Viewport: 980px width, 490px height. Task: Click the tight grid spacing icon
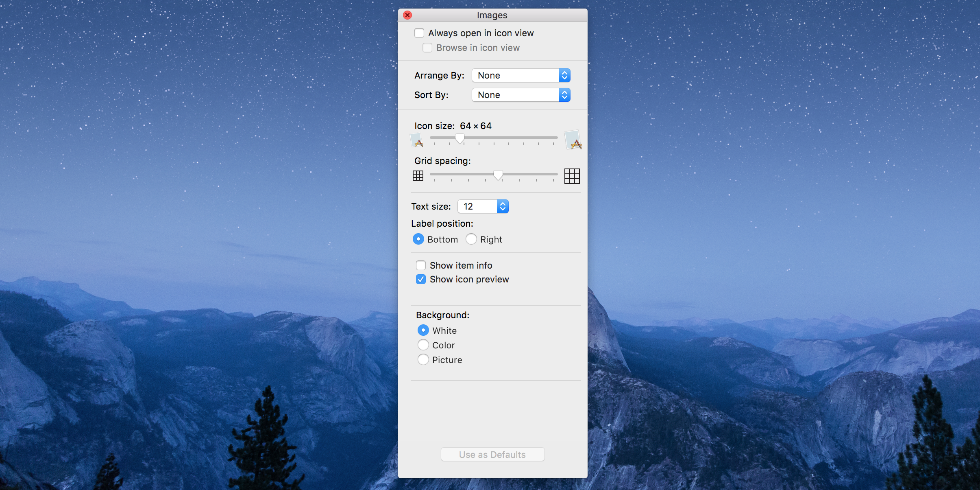click(x=418, y=176)
